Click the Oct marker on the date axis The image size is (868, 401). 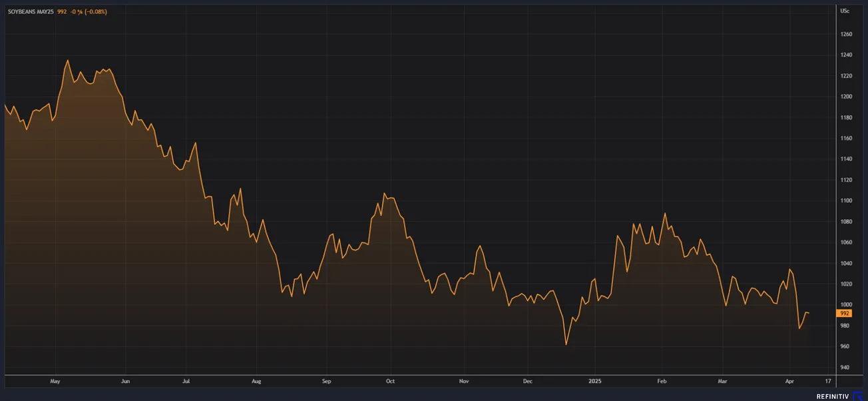point(390,381)
